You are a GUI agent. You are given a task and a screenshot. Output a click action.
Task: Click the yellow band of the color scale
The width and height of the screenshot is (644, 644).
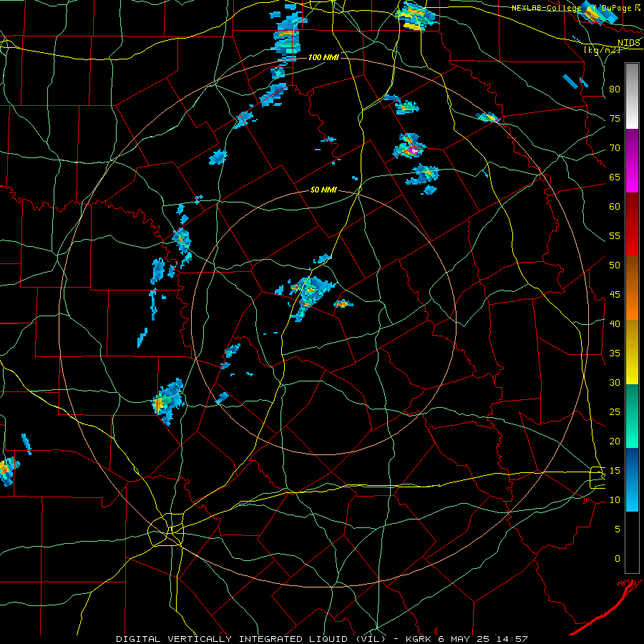pyautogui.click(x=632, y=351)
